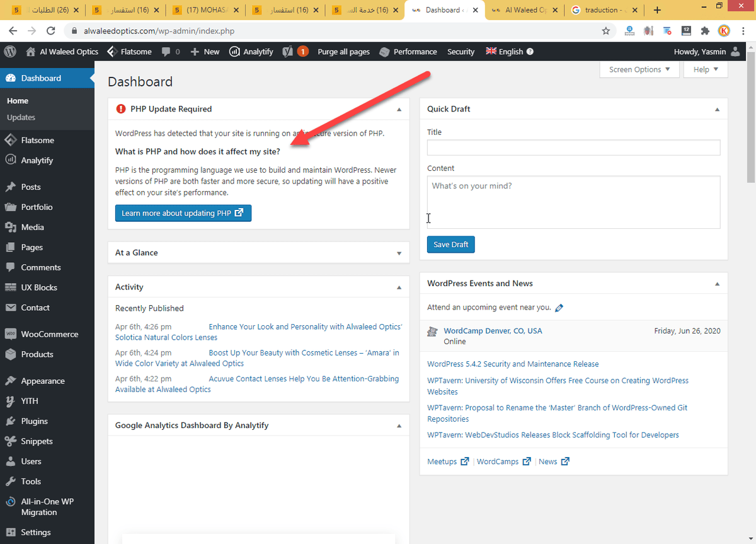756x544 pixels.
Task: Open Contact in the sidebar
Action: tap(47, 308)
